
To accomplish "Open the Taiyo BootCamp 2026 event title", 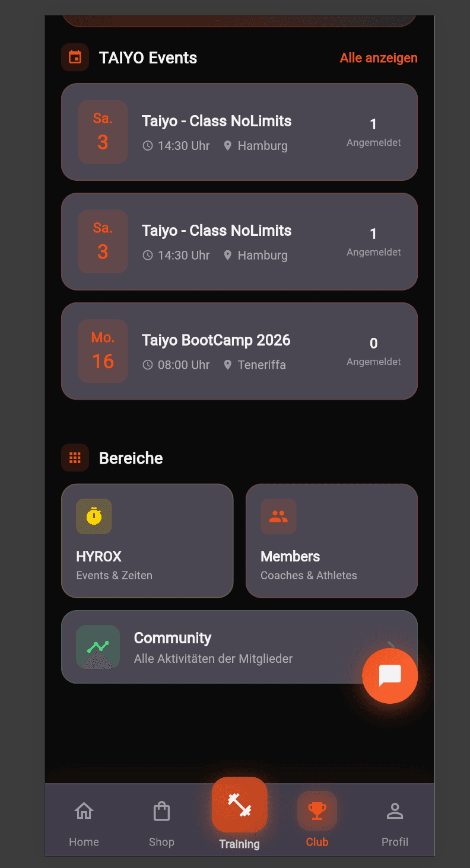I will coord(216,340).
